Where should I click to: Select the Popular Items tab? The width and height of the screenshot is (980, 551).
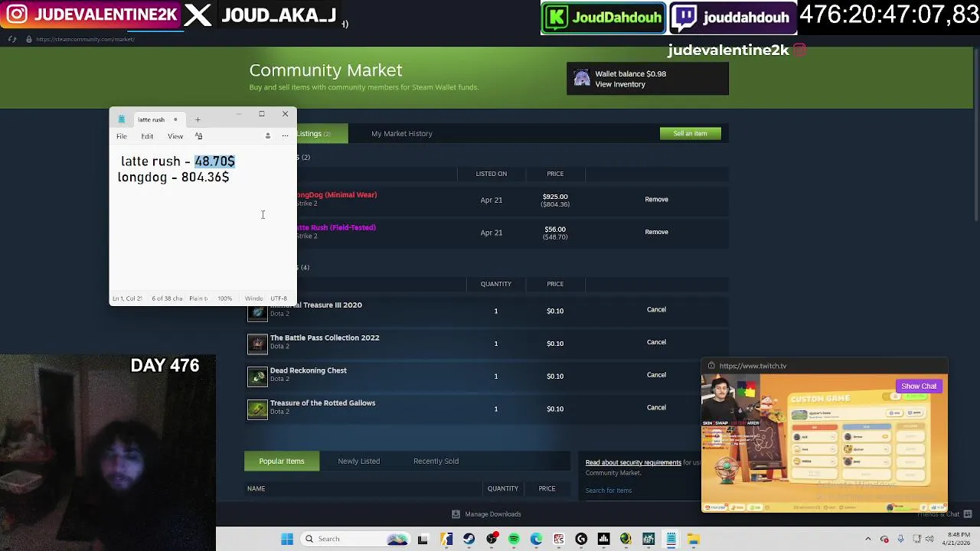pyautogui.click(x=282, y=461)
